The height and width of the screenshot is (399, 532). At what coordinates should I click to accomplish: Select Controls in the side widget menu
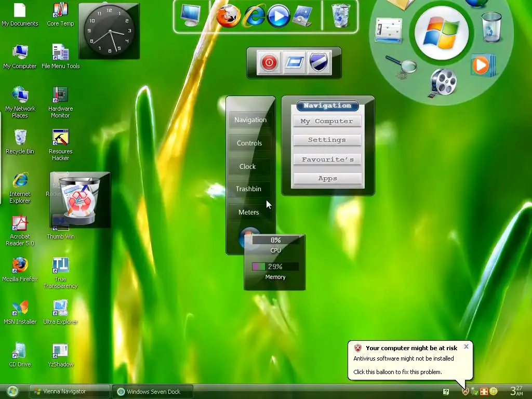[x=250, y=143]
